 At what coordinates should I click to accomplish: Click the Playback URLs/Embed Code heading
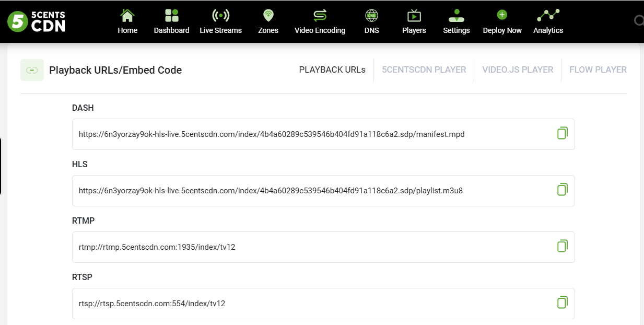click(x=115, y=70)
